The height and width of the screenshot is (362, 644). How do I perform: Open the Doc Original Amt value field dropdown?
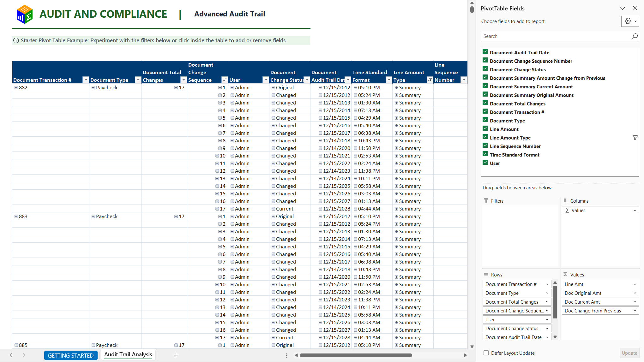pos(635,293)
